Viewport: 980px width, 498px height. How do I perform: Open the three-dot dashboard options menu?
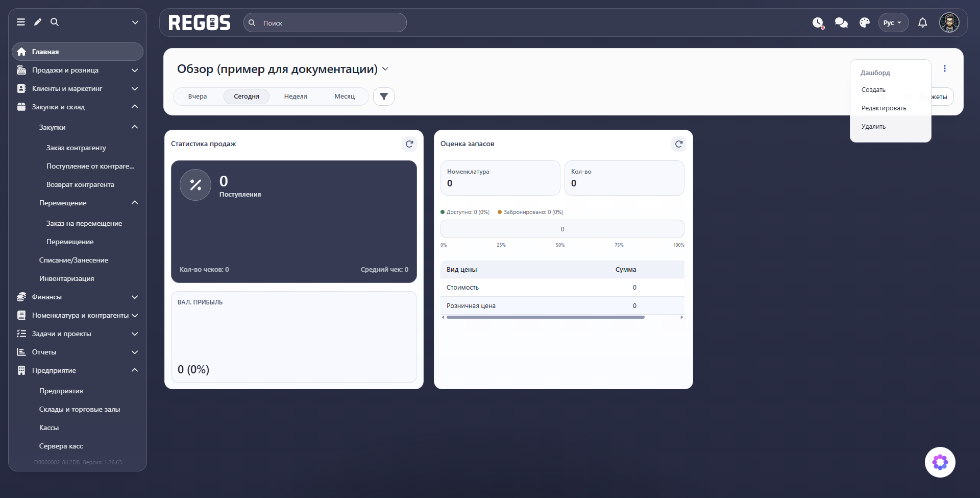(945, 68)
